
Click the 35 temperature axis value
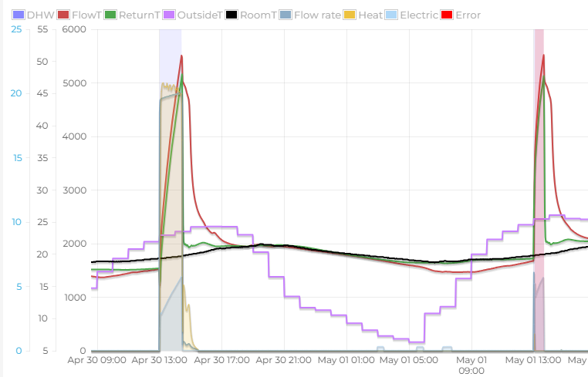pyautogui.click(x=42, y=158)
